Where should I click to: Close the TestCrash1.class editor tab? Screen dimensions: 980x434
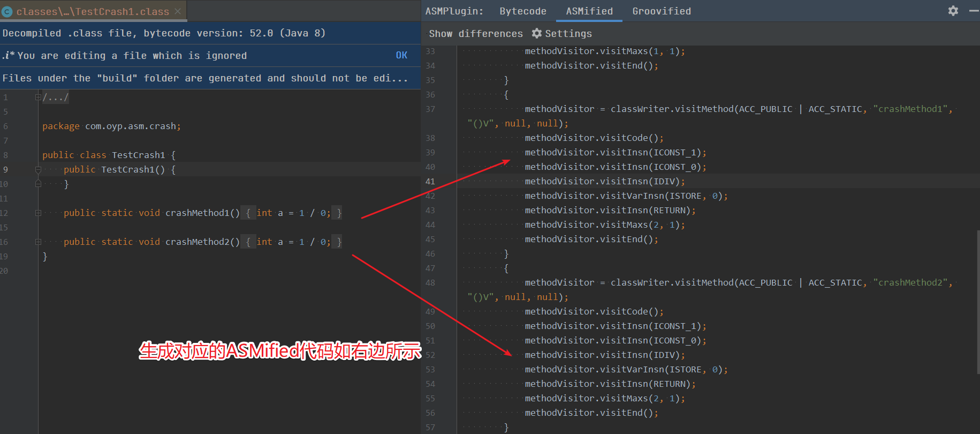178,11
